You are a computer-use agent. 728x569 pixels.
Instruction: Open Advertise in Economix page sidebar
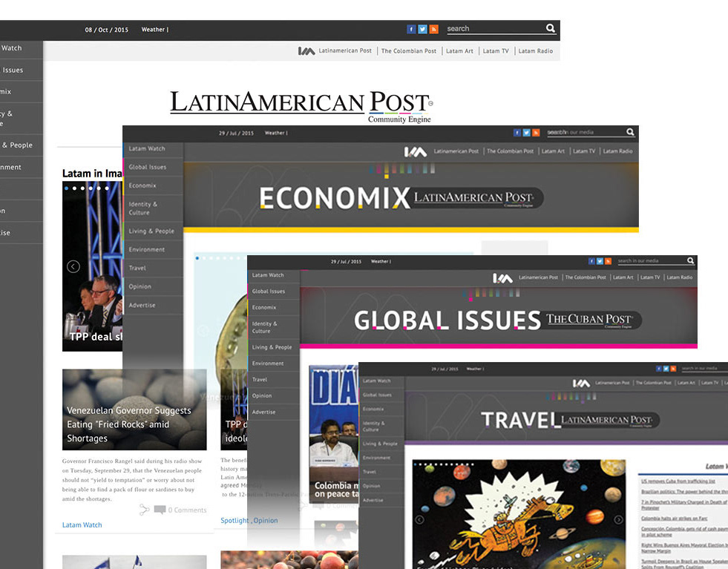click(x=142, y=306)
